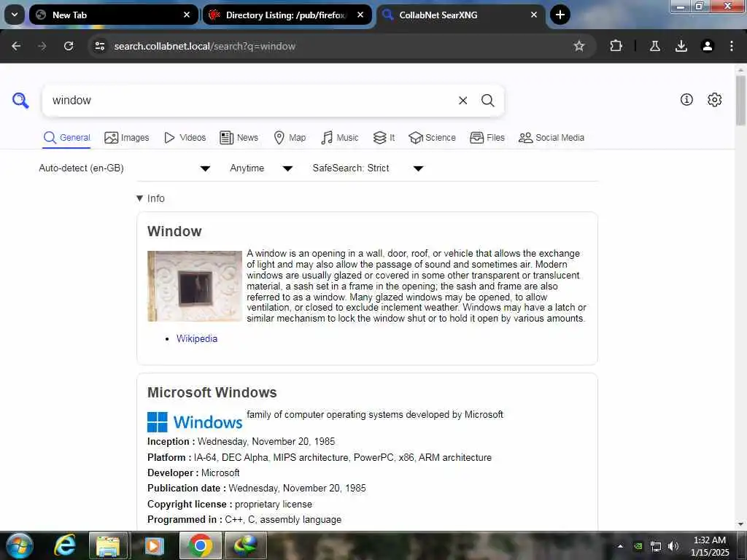The image size is (747, 560).
Task: Click the page vertical scrollbar thumb
Action: coord(741,100)
